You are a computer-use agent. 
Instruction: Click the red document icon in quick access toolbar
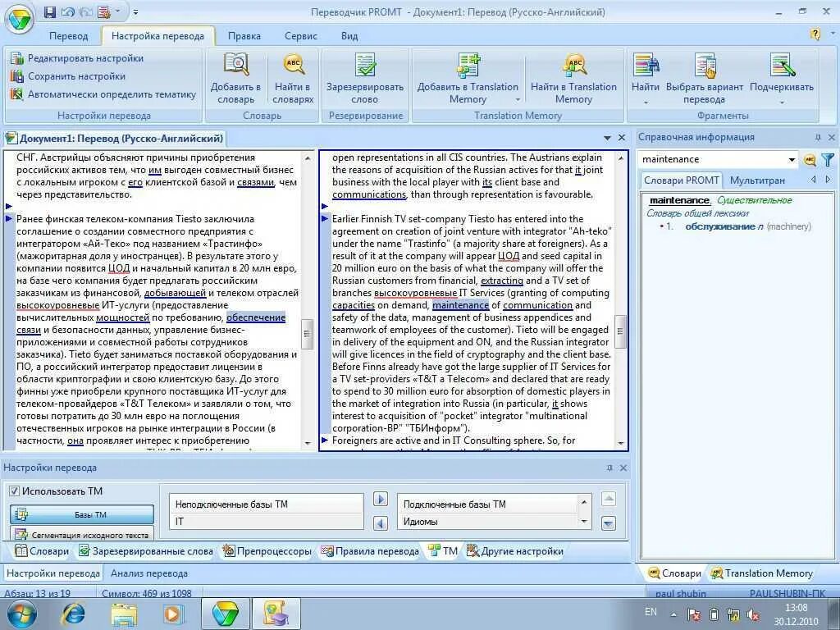click(104, 11)
